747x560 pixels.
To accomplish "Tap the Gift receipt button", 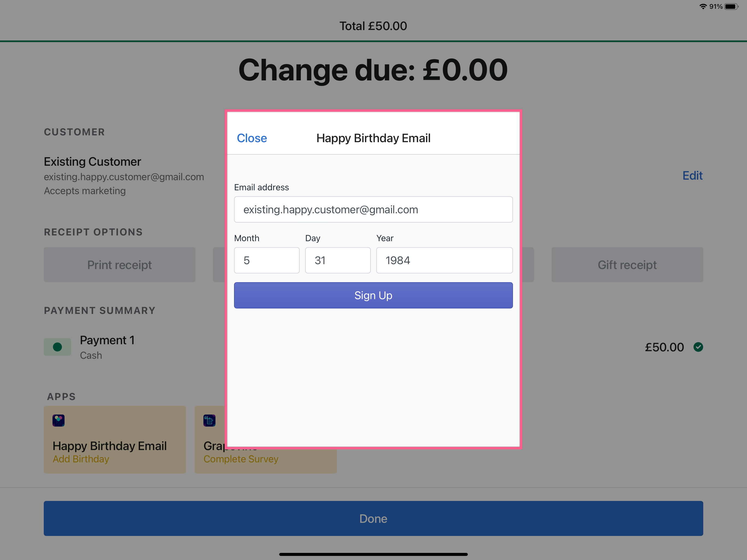I will pos(627,265).
